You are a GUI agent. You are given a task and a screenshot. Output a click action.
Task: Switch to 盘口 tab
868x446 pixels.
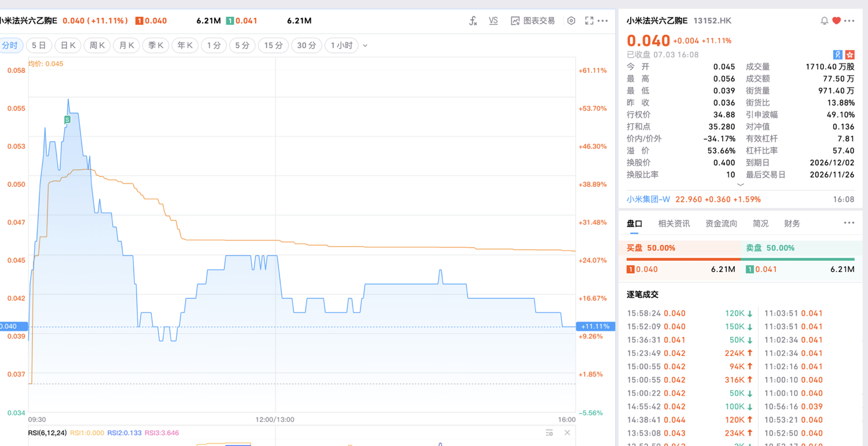tap(635, 223)
